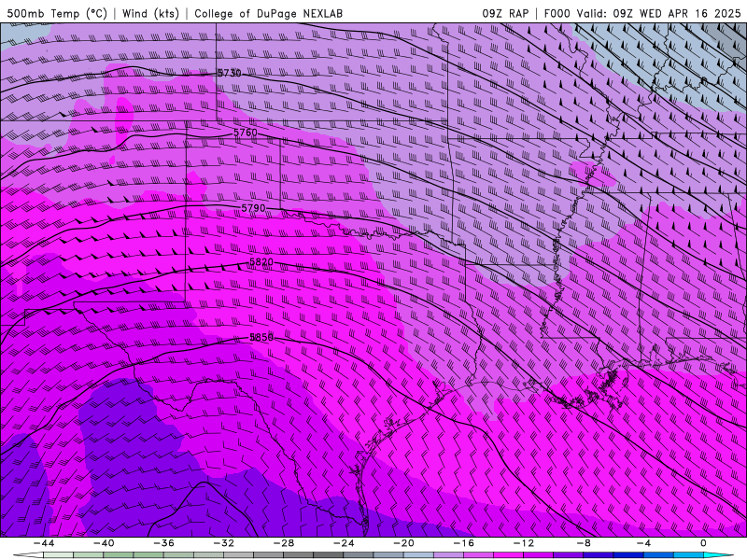Image resolution: width=747 pixels, height=560 pixels.
Task: Click the -4 colorbar tick label
Action: [643, 543]
